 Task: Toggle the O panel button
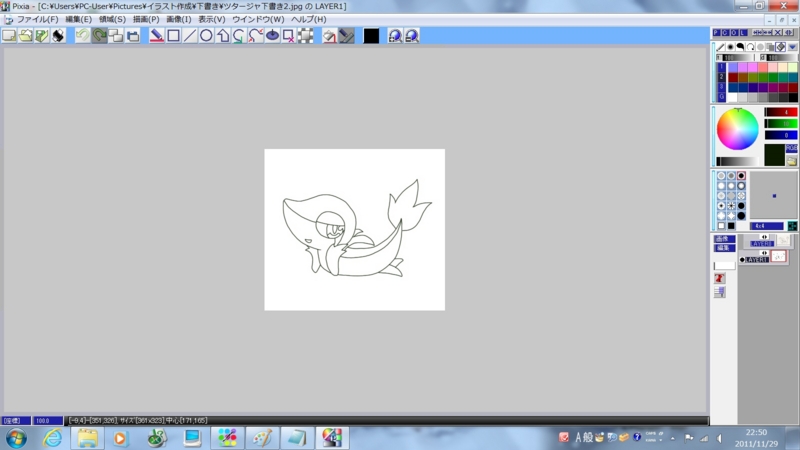tap(734, 32)
